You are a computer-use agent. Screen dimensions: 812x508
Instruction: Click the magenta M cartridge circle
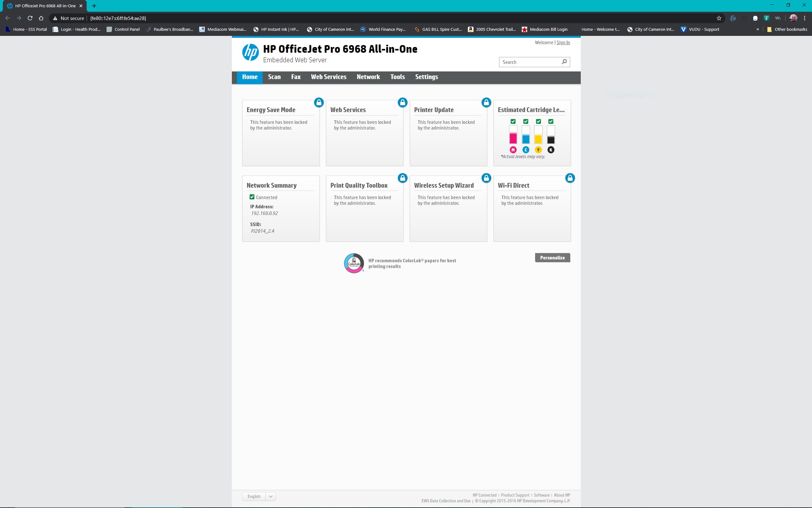tap(513, 150)
